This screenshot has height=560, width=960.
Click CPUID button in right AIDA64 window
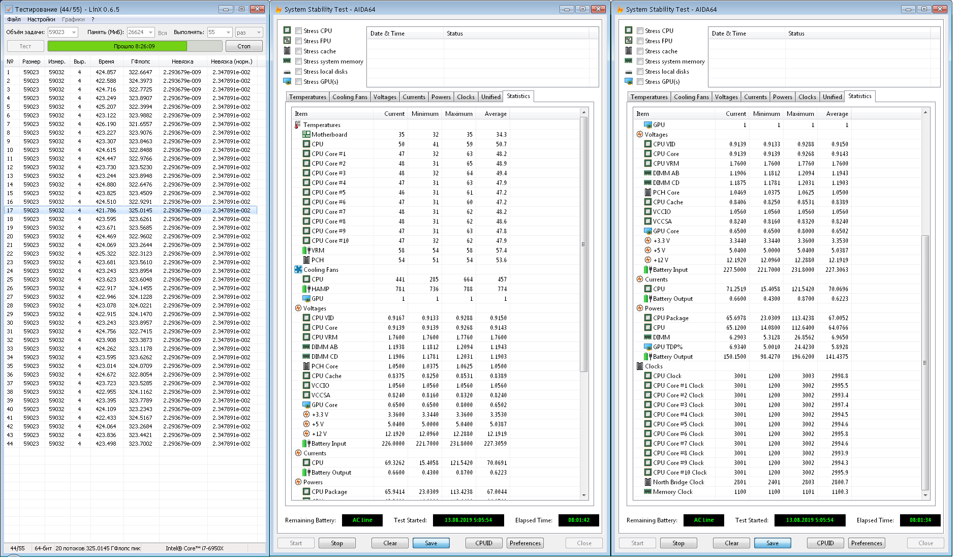825,543
